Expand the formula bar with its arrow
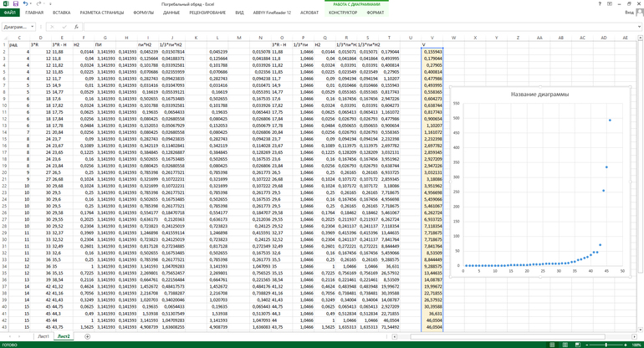Image resolution: width=644 pixels, height=348 pixels. point(640,27)
